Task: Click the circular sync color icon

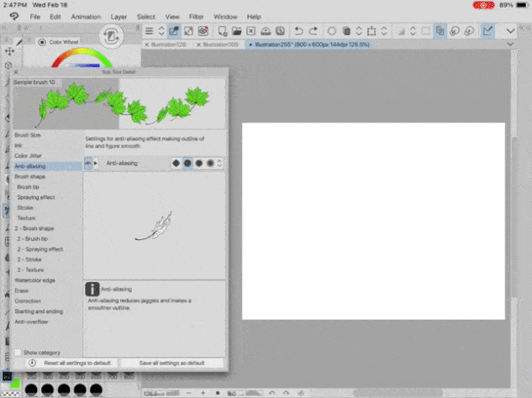Action: (x=111, y=36)
